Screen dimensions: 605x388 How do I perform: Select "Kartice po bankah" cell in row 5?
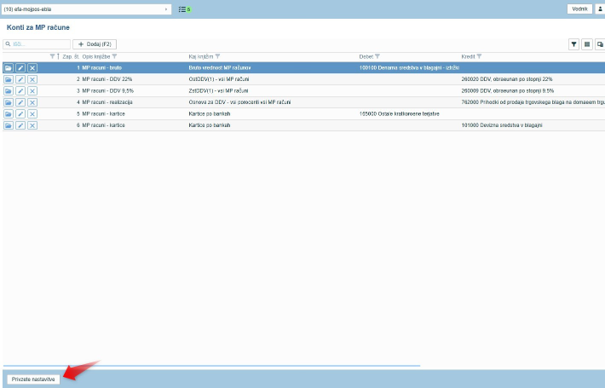coord(210,114)
